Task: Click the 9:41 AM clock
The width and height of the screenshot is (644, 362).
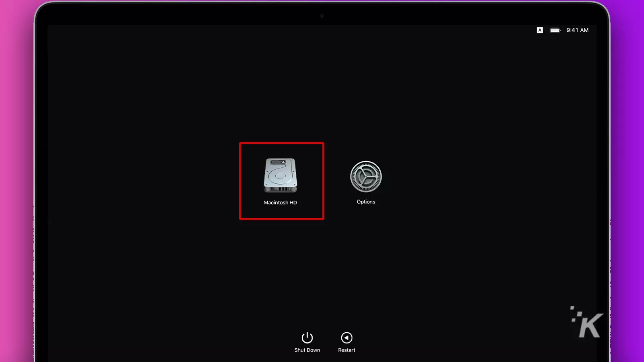Action: point(577,30)
